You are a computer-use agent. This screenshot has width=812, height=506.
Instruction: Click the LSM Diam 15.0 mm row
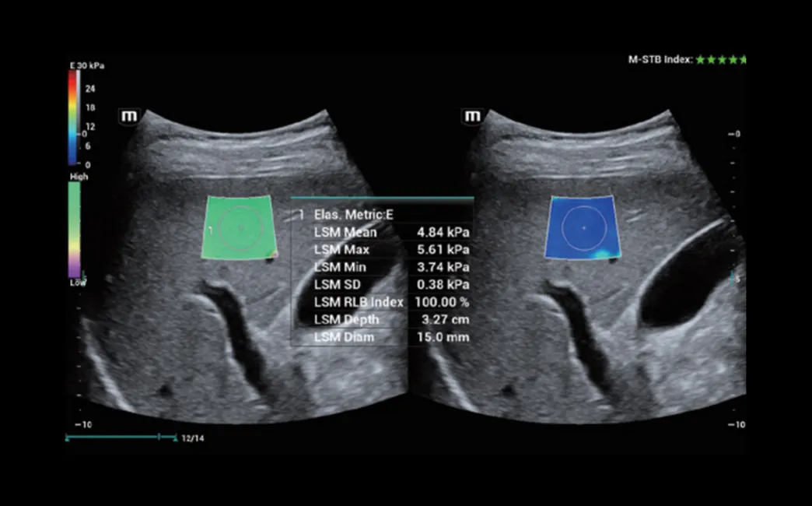381,337
